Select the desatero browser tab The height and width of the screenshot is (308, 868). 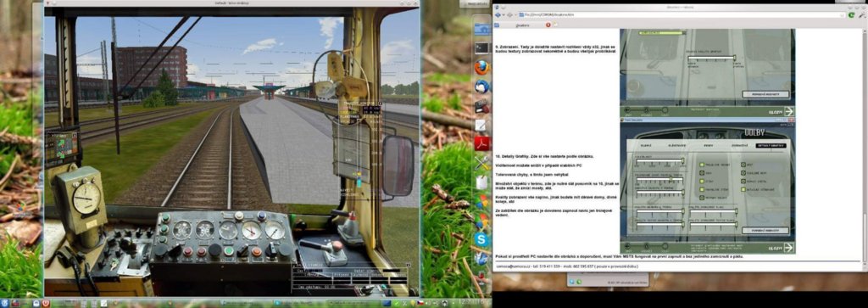522,25
